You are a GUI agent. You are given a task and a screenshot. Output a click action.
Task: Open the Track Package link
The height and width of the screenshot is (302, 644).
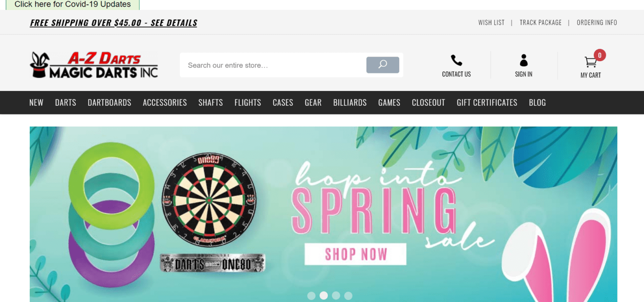[x=540, y=23]
